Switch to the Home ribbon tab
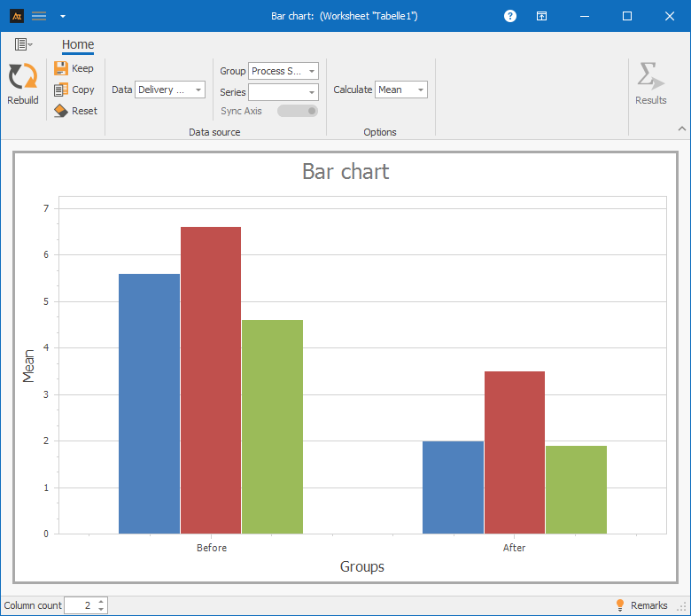The width and height of the screenshot is (691, 616). pos(78,45)
